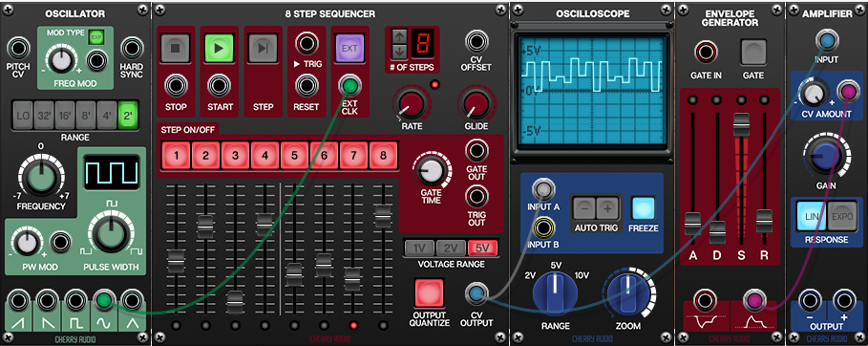Click the oscilloscope Input B jack
The image size is (868, 346).
coord(542,227)
